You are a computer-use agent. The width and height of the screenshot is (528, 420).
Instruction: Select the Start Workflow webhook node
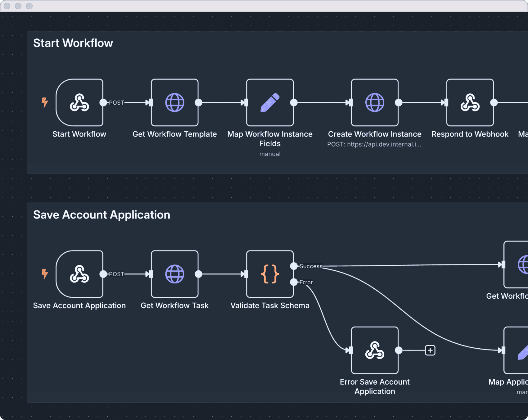79,102
